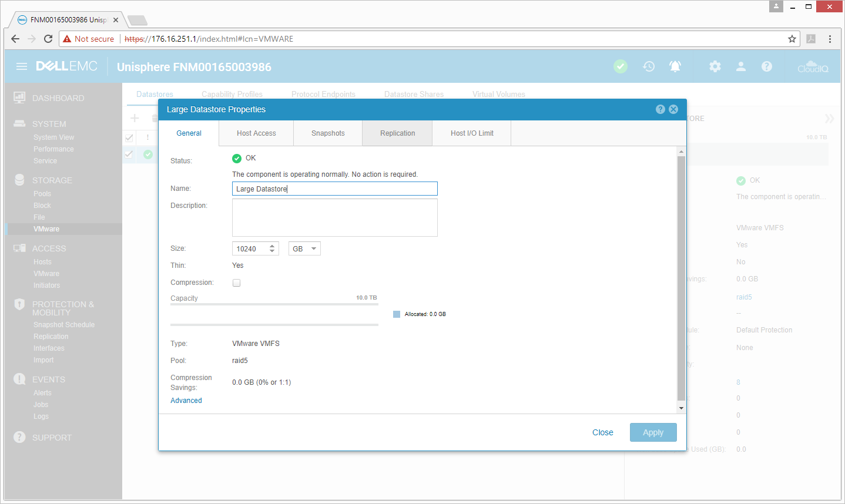The height and width of the screenshot is (504, 845).
Task: Switch to the General tab
Action: coord(189,133)
